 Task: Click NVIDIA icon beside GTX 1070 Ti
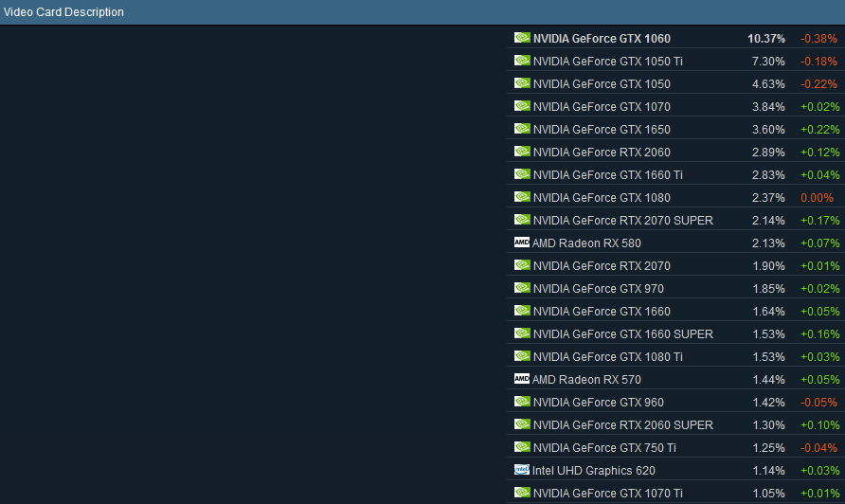[x=522, y=492]
